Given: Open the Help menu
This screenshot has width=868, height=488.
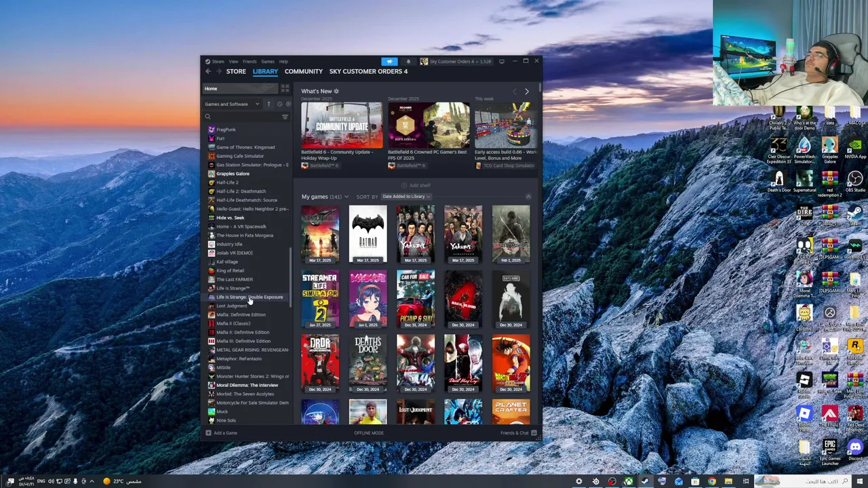Looking at the screenshot, I should 283,62.
